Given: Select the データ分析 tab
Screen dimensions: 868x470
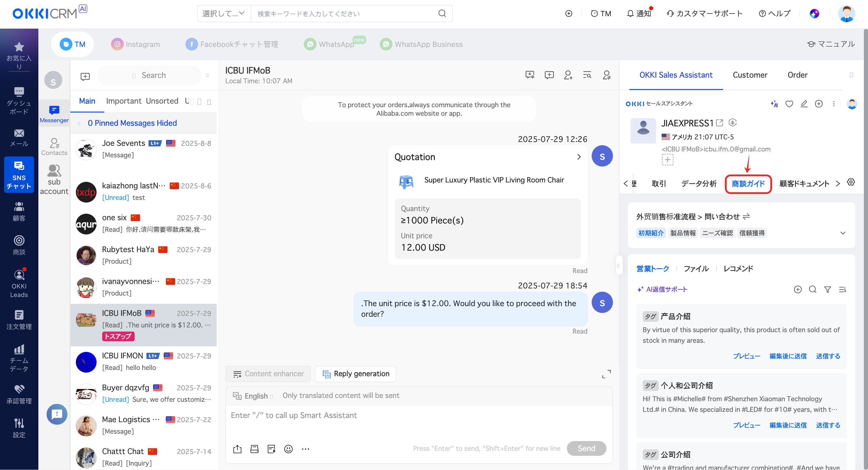Looking at the screenshot, I should coord(699,184).
